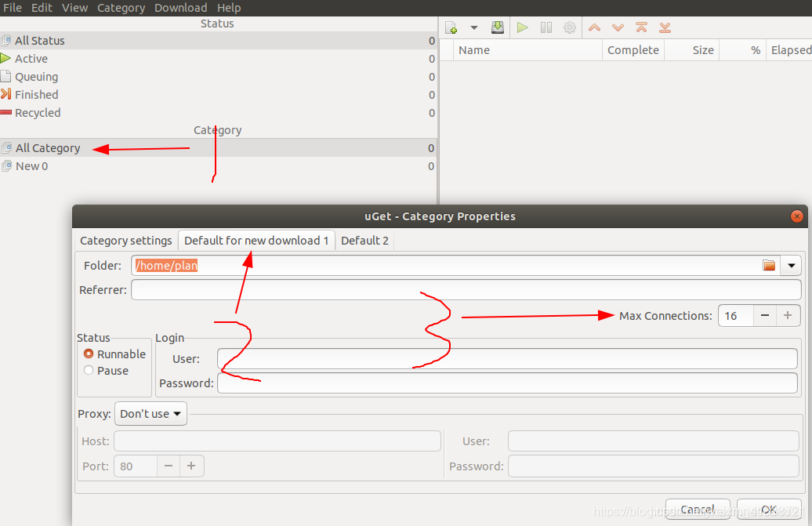Sort by Name column header
This screenshot has height=526, width=812.
tap(527, 50)
